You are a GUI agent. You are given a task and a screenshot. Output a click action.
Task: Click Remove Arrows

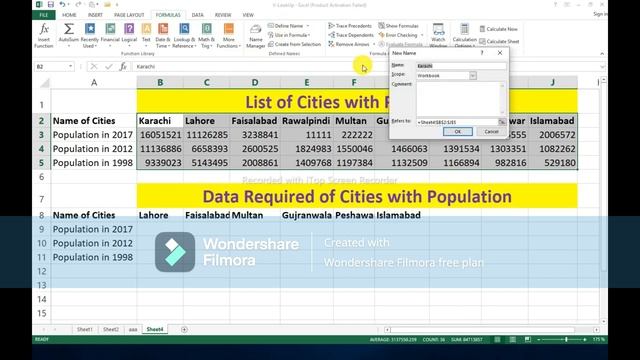(x=349, y=44)
